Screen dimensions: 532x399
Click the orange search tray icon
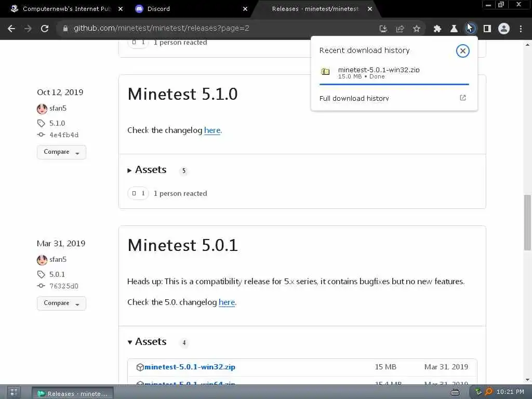click(488, 392)
